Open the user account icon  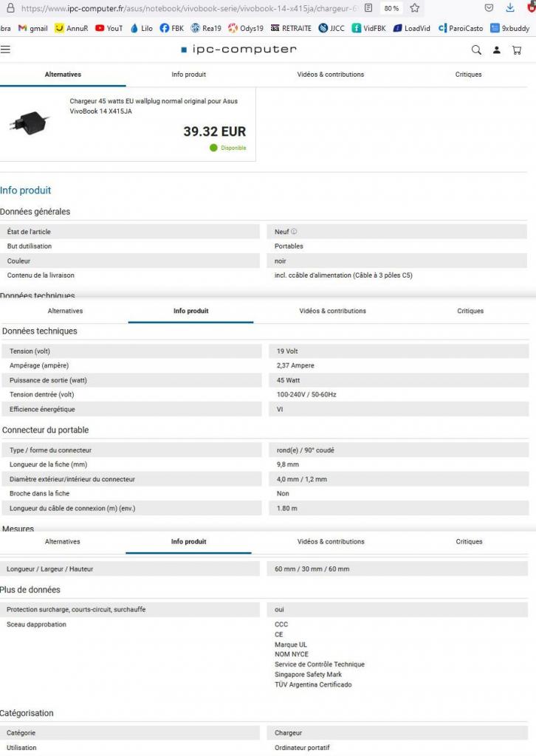[x=496, y=49]
